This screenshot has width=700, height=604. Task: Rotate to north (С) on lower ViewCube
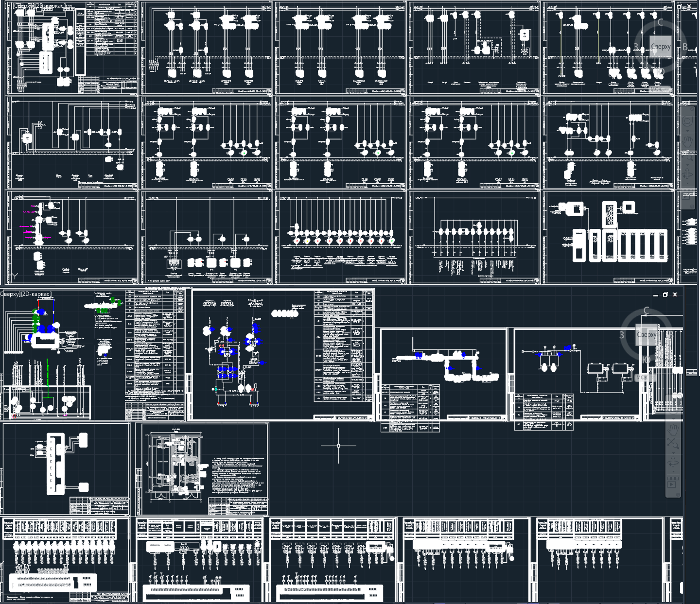[x=647, y=311]
